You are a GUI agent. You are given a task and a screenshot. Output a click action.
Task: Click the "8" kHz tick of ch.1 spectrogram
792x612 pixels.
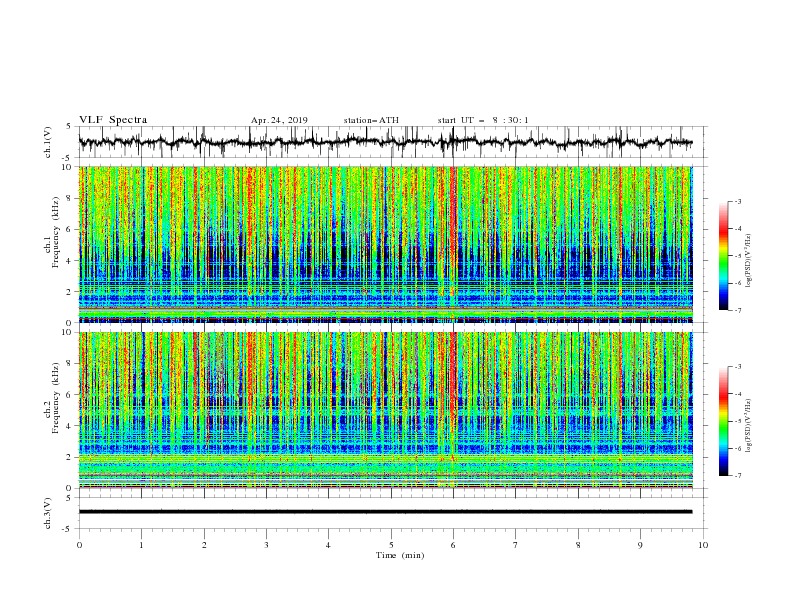point(70,198)
